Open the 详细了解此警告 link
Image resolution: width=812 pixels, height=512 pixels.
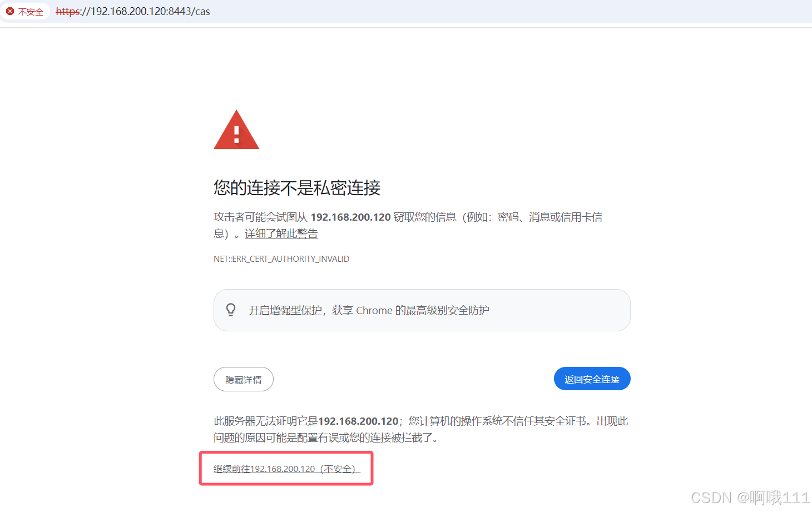(x=281, y=233)
